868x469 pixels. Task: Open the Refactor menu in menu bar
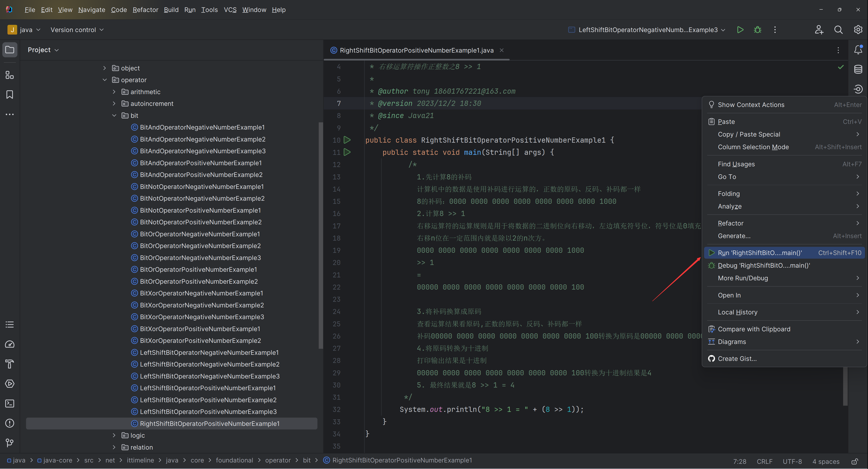145,10
